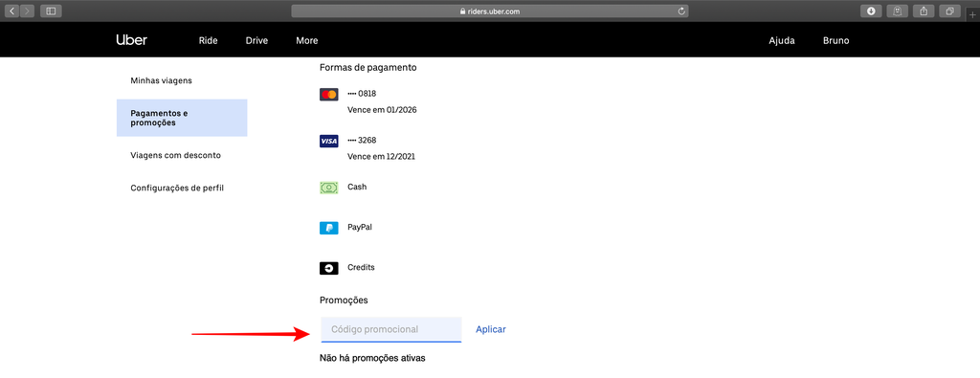Choose the Cash payment icon
Image resolution: width=980 pixels, height=378 pixels.
pos(329,188)
